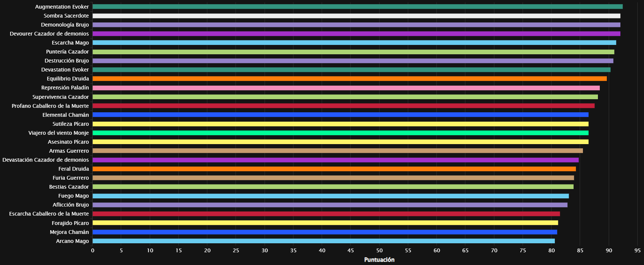Select the white Sombra Sacerdote bar
This screenshot has width=644, height=265.
(356, 16)
